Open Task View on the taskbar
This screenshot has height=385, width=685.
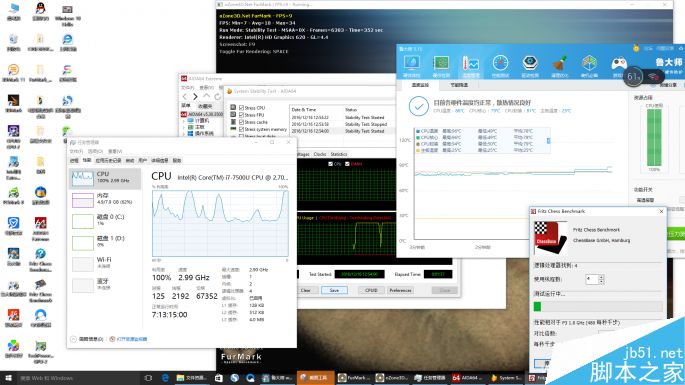click(x=148, y=378)
